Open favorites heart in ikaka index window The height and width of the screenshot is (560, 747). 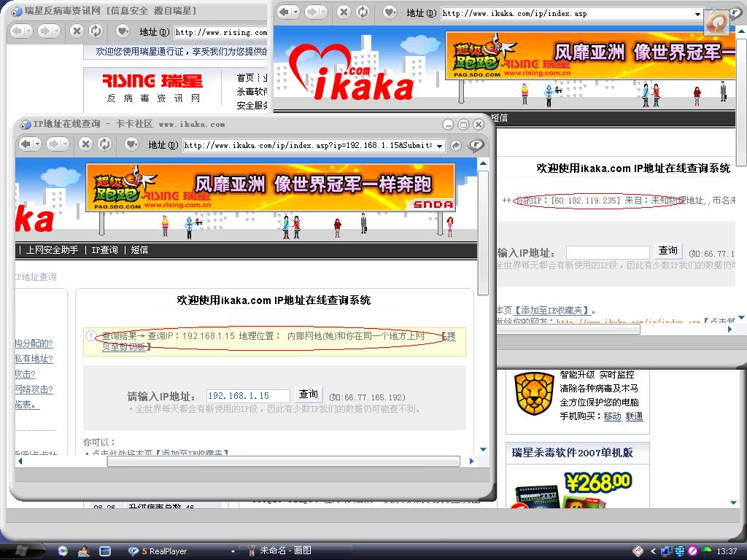(390, 12)
